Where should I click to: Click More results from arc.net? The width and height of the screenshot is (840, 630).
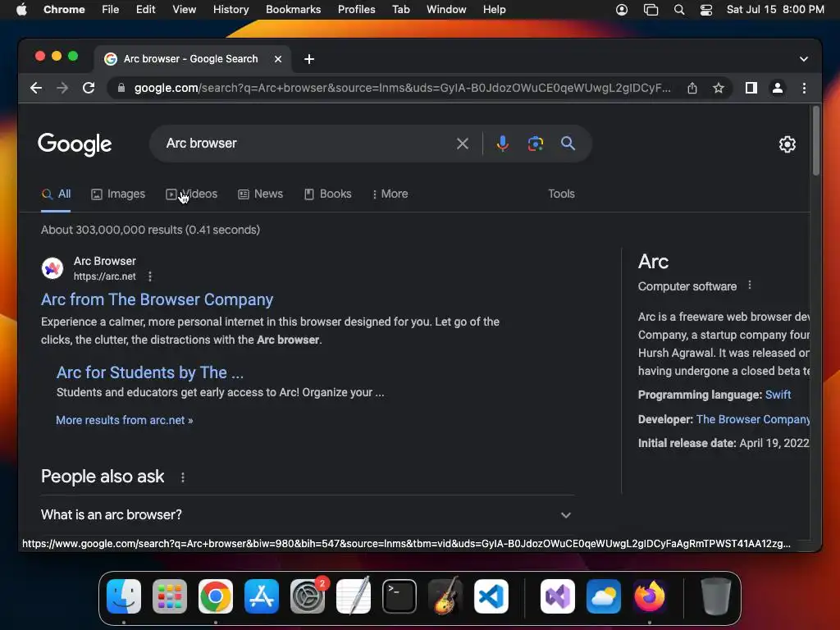coord(125,421)
